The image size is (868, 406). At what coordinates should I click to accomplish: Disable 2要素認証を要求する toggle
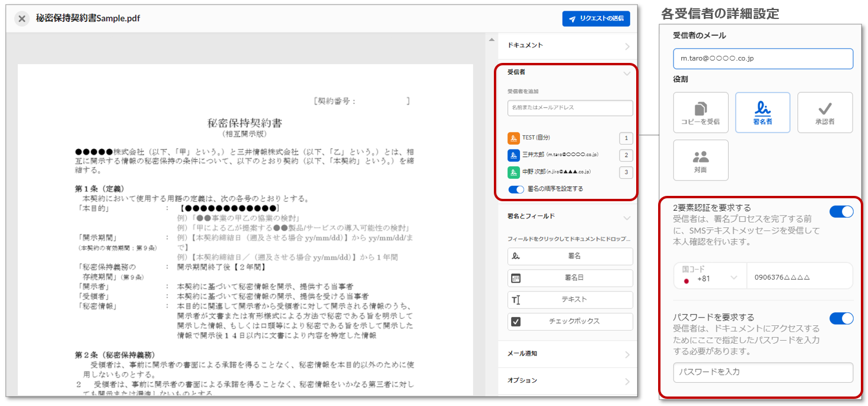tap(841, 212)
